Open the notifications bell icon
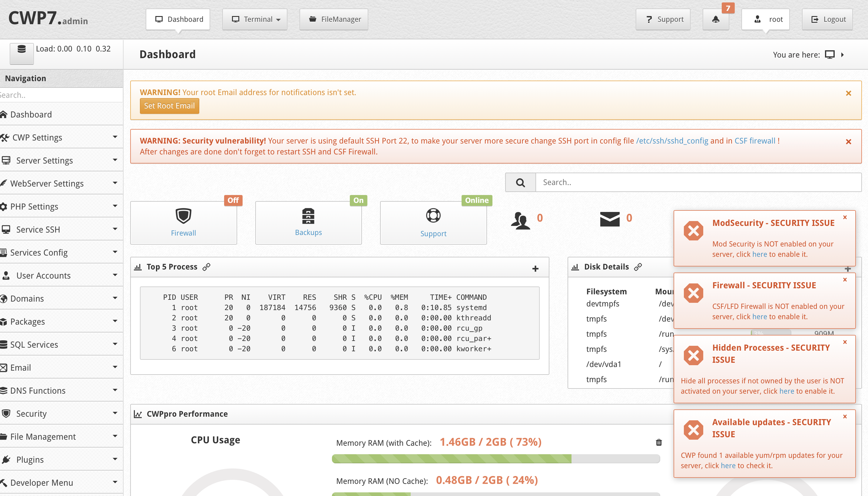This screenshot has width=868, height=496. pos(716,19)
